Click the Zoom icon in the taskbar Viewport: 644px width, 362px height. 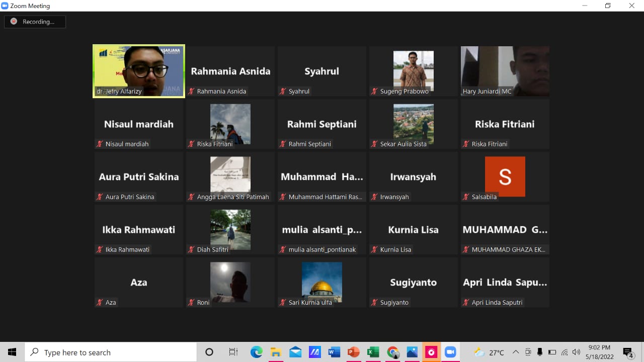(x=450, y=352)
